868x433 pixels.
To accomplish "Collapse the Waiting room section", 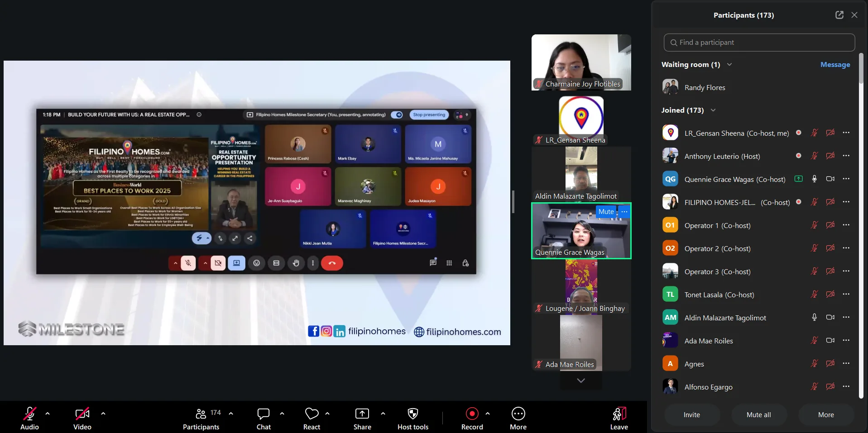I will tap(729, 65).
